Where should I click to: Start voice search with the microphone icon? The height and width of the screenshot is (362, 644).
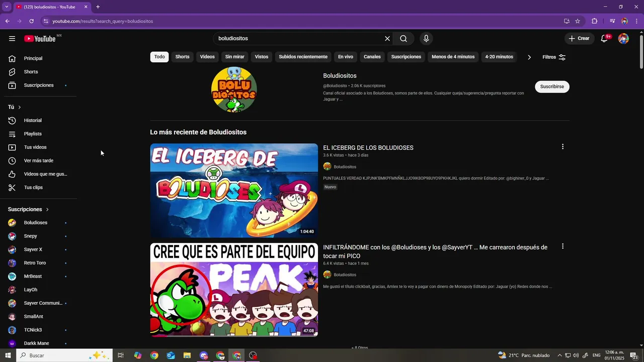pyautogui.click(x=426, y=39)
